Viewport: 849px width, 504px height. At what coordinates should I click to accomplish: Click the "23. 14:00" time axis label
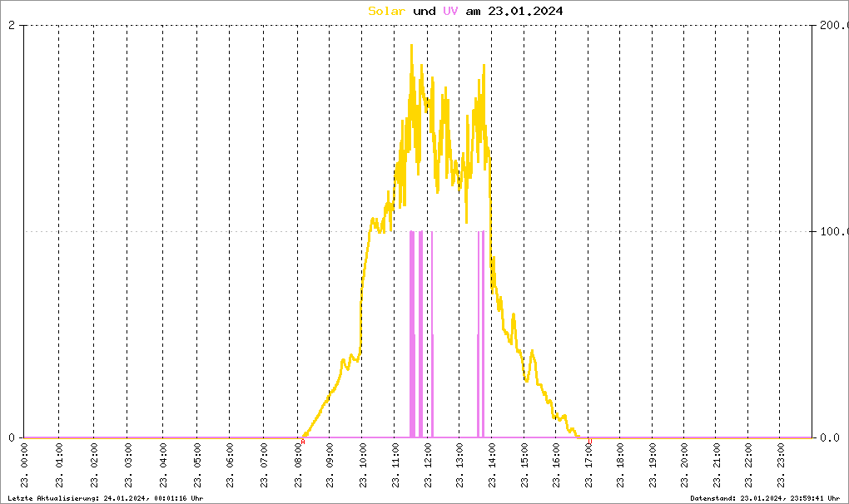(492, 466)
